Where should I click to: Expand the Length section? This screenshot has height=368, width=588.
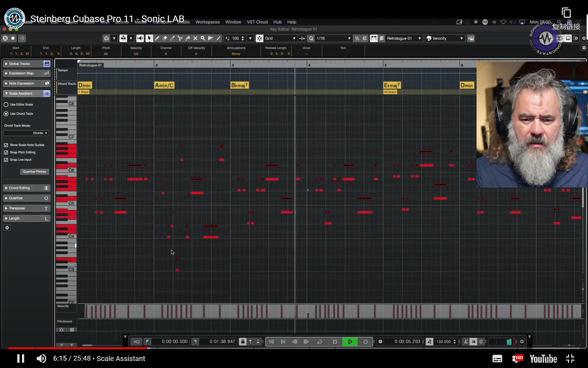tap(23, 218)
